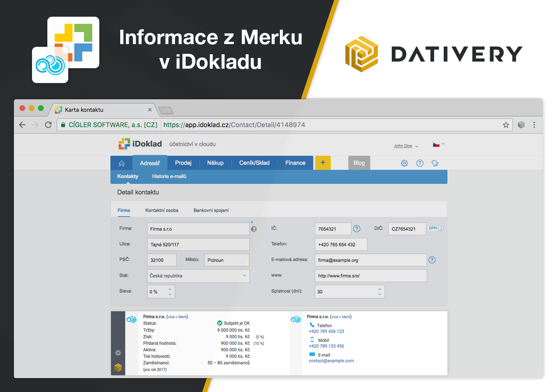Click Merk logo beside financial summary
This screenshot has width=557, height=392.
click(x=131, y=320)
